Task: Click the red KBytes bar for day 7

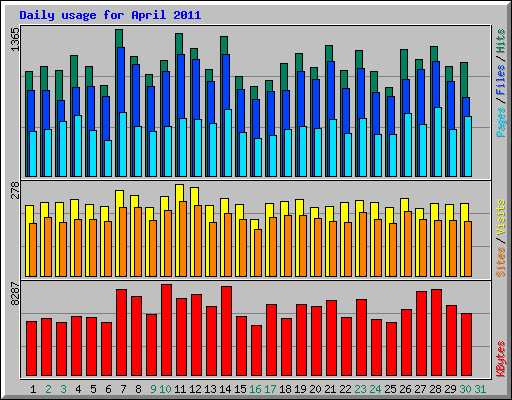Action: (x=122, y=333)
